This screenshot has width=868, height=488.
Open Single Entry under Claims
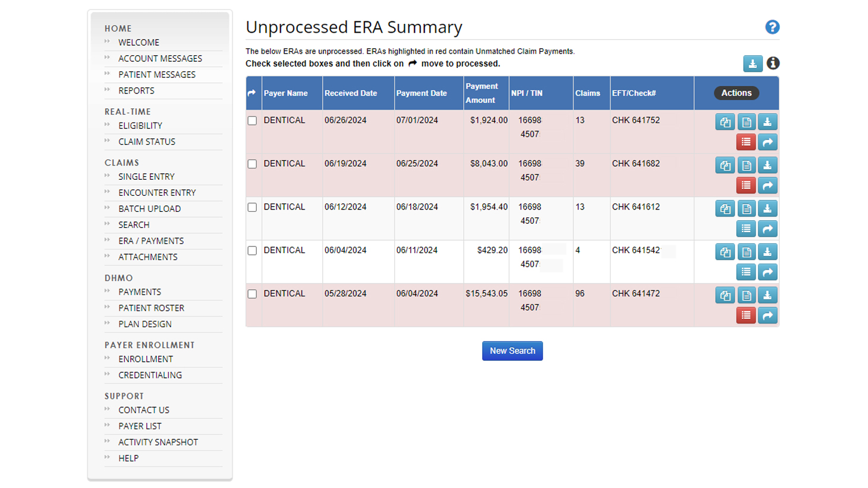146,177
